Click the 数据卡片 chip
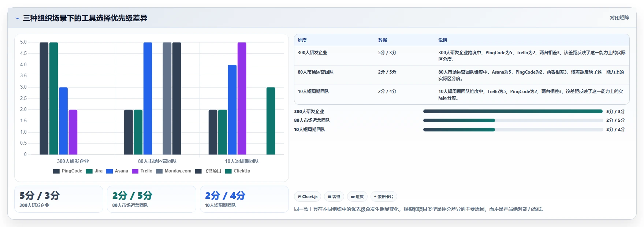Screen dimensions: 644x227 [384, 197]
